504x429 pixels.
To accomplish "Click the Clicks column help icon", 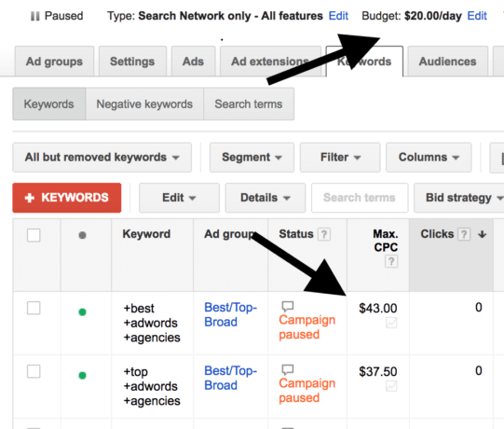I will pos(464,234).
